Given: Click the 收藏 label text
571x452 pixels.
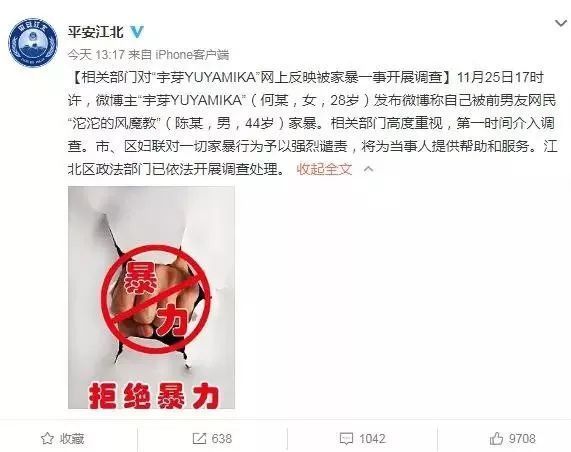Looking at the screenshot, I should 72,439.
